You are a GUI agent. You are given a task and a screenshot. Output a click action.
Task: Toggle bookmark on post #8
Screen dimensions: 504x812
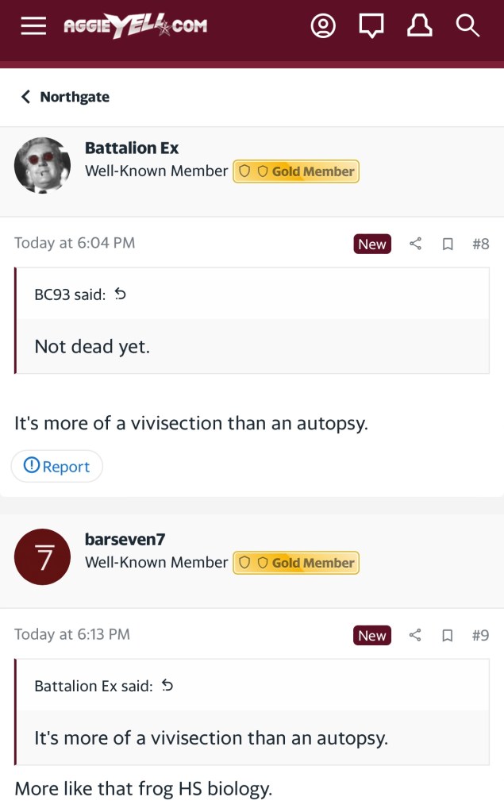click(448, 244)
